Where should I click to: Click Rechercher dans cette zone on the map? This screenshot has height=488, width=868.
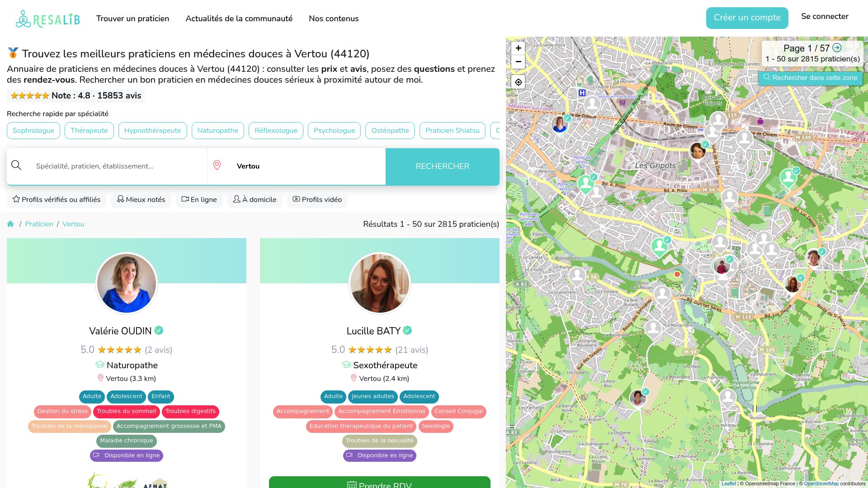[811, 78]
